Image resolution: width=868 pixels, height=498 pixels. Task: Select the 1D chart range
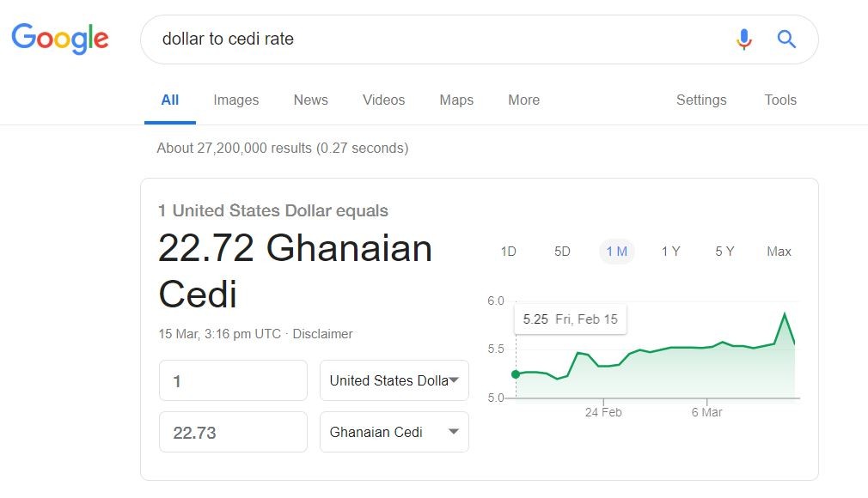(x=509, y=251)
